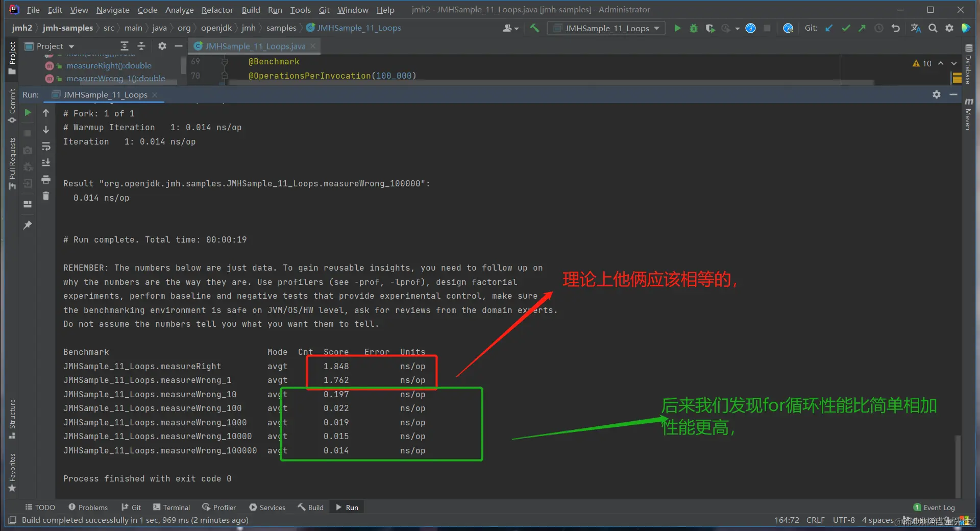Clear all console output with the trash icon
Image resolution: width=980 pixels, height=531 pixels.
pos(46,196)
